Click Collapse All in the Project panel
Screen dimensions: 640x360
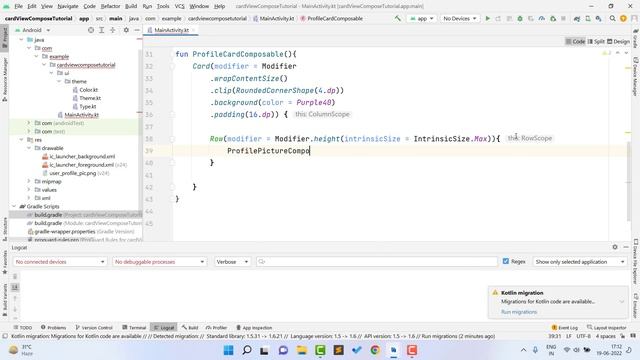[x=112, y=30]
